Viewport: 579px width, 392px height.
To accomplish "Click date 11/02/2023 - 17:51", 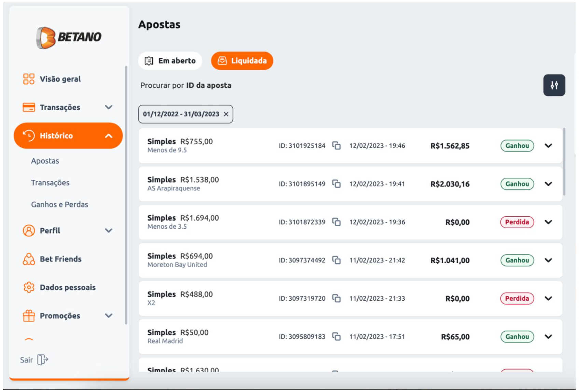I will point(377,337).
